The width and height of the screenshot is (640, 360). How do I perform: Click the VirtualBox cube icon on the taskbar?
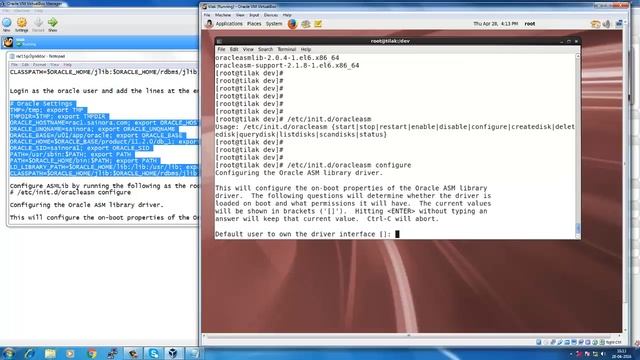[173, 353]
